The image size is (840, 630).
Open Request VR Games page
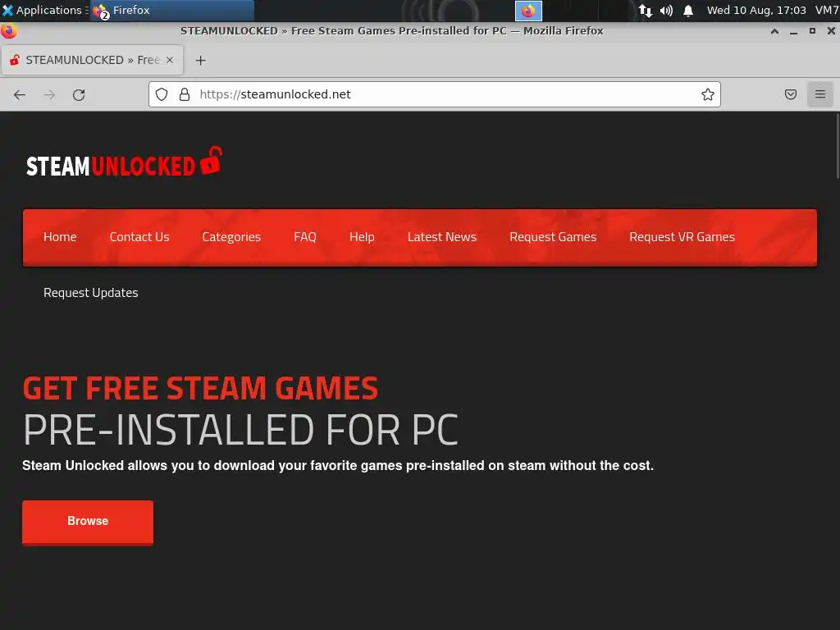click(682, 237)
